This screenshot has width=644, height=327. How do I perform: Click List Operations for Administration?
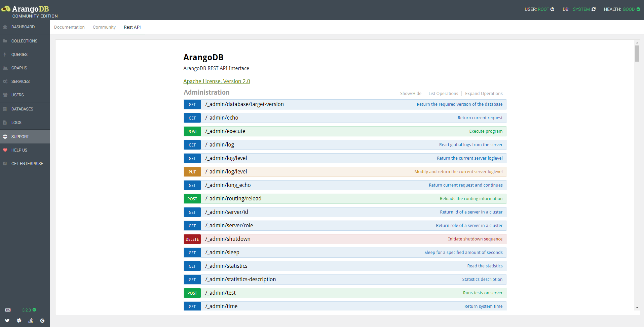443,94
